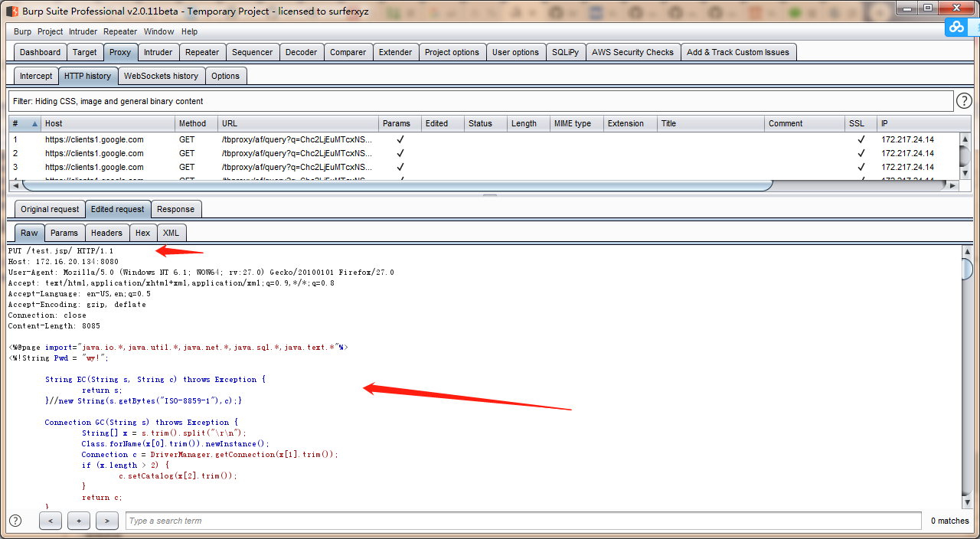Open the Repeater menu
Viewport: 980px width, 539px height.
(120, 31)
